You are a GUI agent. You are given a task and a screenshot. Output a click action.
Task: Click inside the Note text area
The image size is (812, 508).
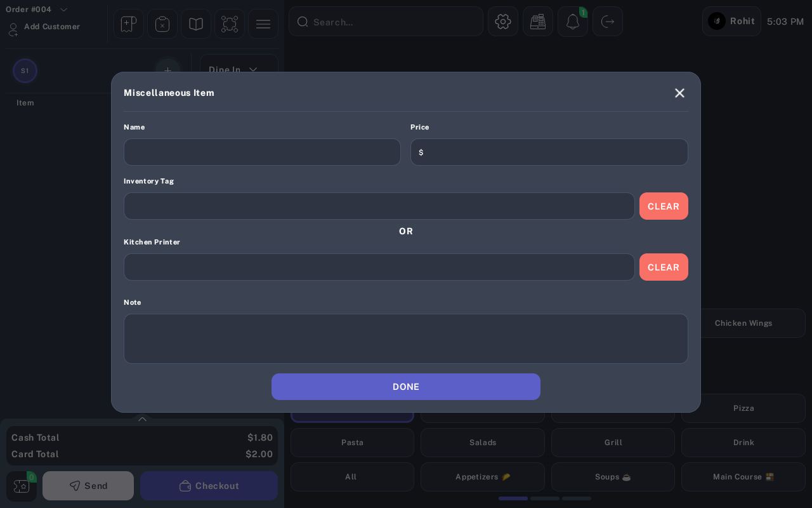pos(406,339)
